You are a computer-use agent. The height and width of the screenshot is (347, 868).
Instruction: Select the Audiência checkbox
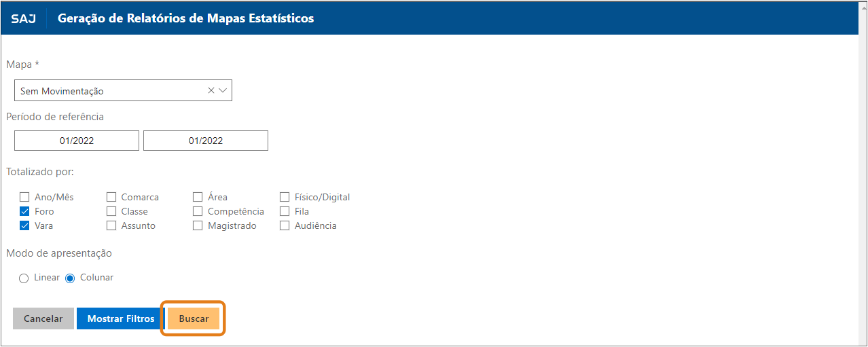(285, 225)
